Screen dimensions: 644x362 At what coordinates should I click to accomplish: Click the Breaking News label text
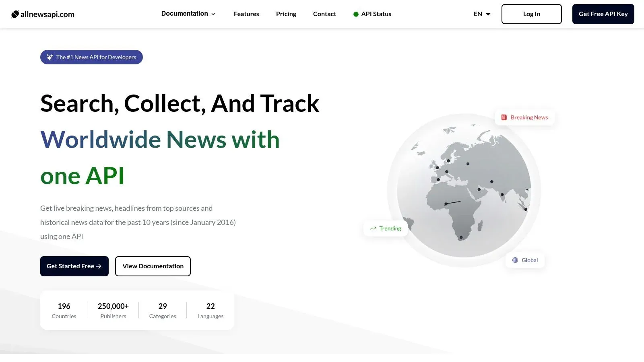(x=529, y=117)
